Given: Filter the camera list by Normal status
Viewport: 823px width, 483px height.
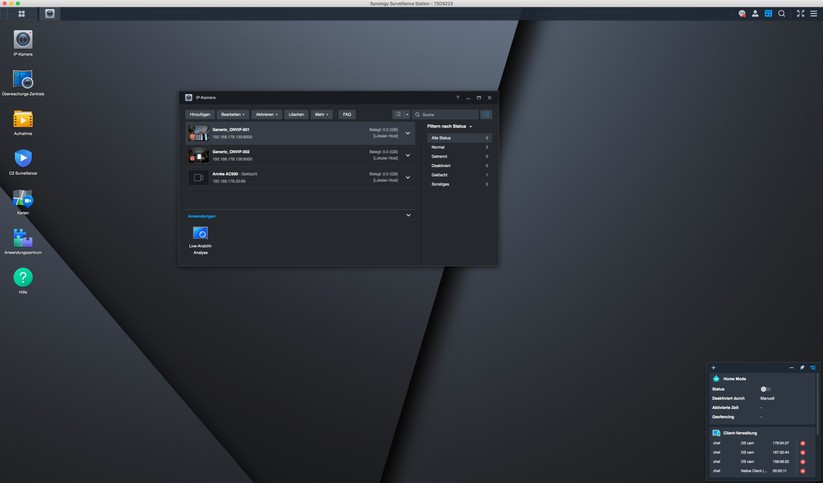Looking at the screenshot, I should point(438,147).
